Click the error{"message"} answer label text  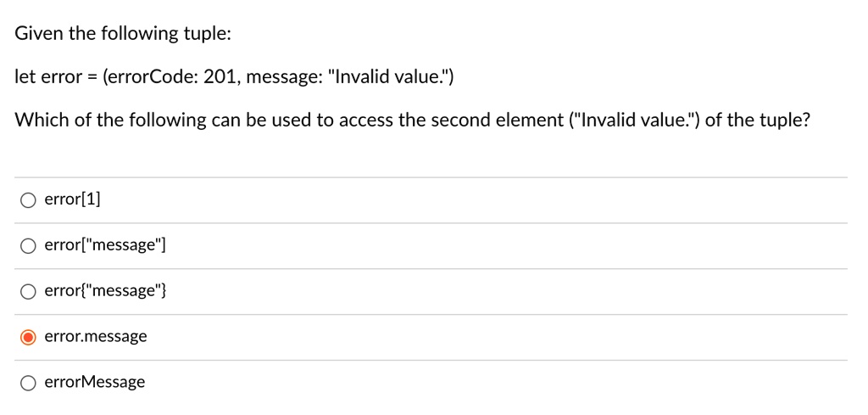point(105,290)
